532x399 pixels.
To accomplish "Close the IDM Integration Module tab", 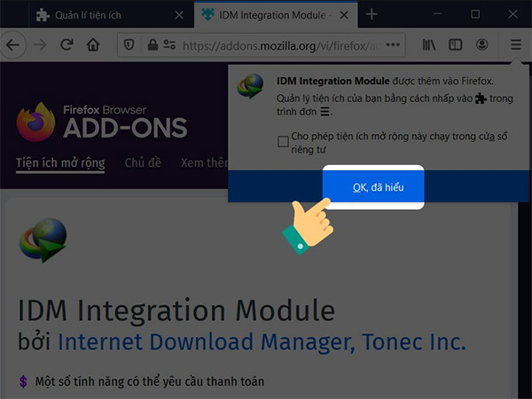I will [x=344, y=15].
